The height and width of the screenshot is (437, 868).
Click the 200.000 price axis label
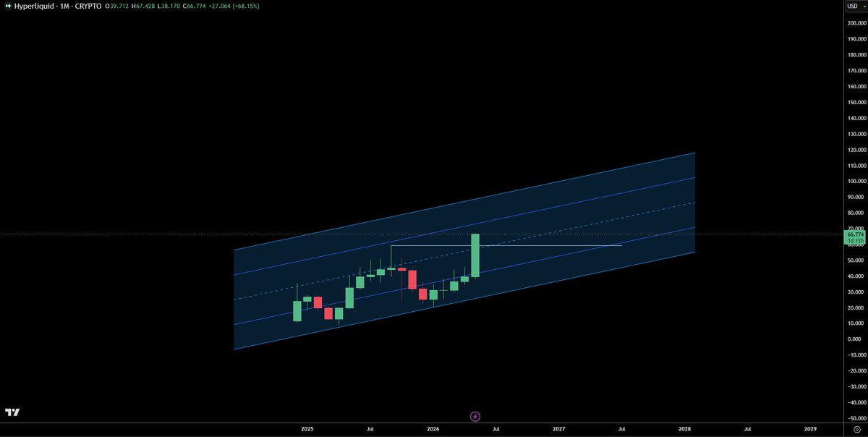857,23
